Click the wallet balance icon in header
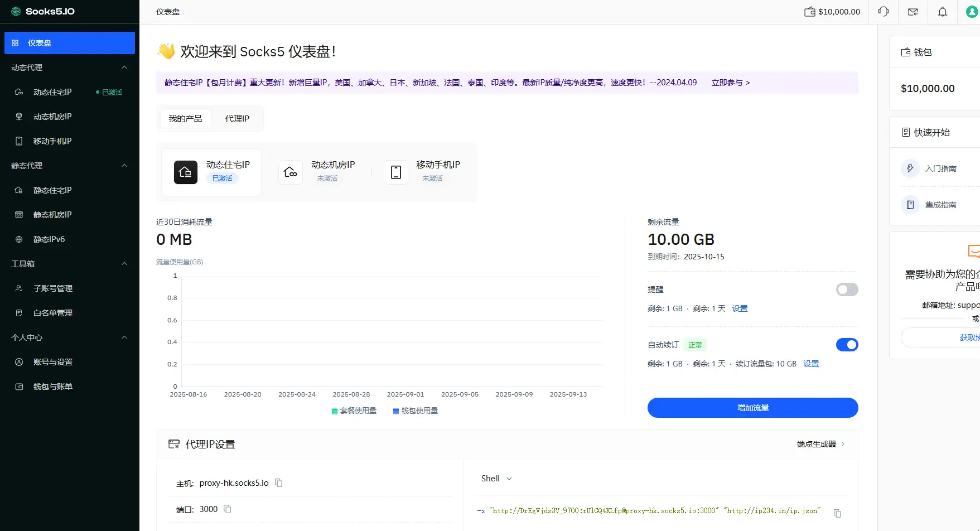The height and width of the screenshot is (531, 980). coord(810,12)
